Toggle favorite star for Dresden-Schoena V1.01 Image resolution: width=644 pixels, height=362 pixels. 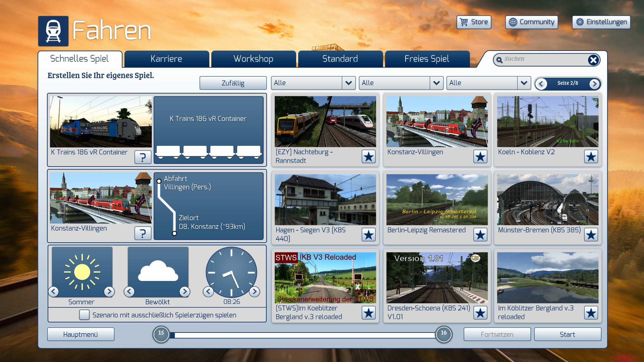point(480,313)
